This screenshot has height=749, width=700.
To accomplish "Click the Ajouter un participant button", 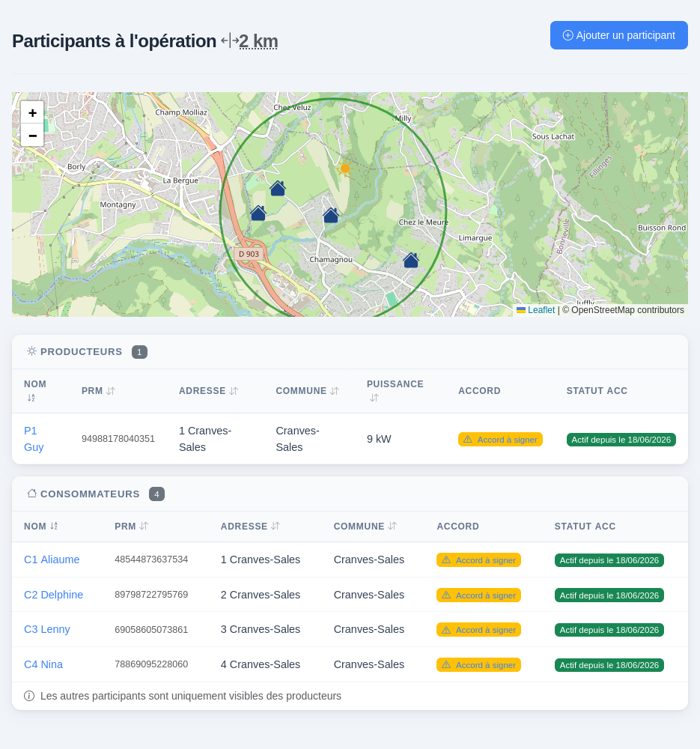I will tap(619, 35).
